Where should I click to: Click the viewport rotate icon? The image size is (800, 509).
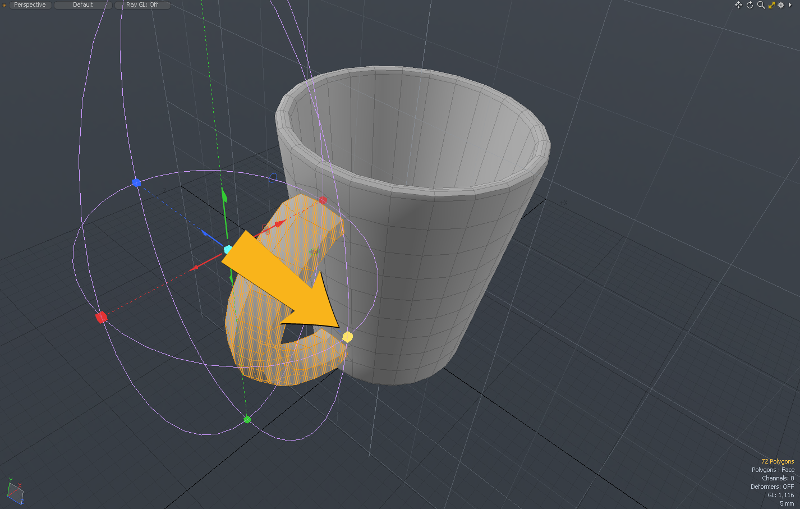tap(749, 5)
